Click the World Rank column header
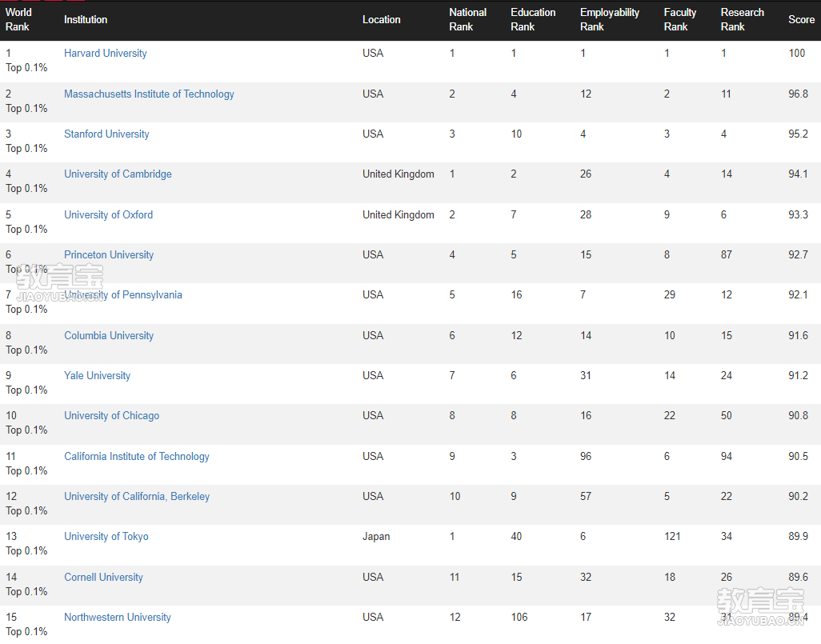 pos(19,19)
